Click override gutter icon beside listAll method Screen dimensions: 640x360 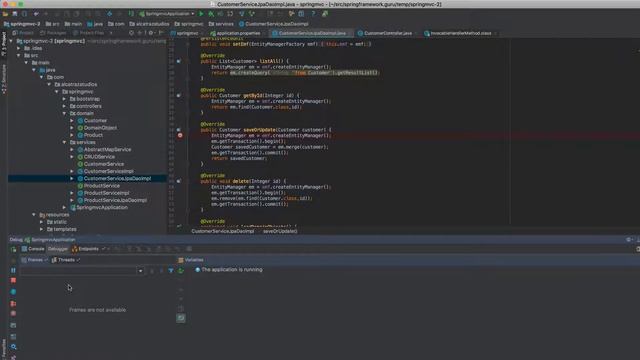pyautogui.click(x=179, y=61)
